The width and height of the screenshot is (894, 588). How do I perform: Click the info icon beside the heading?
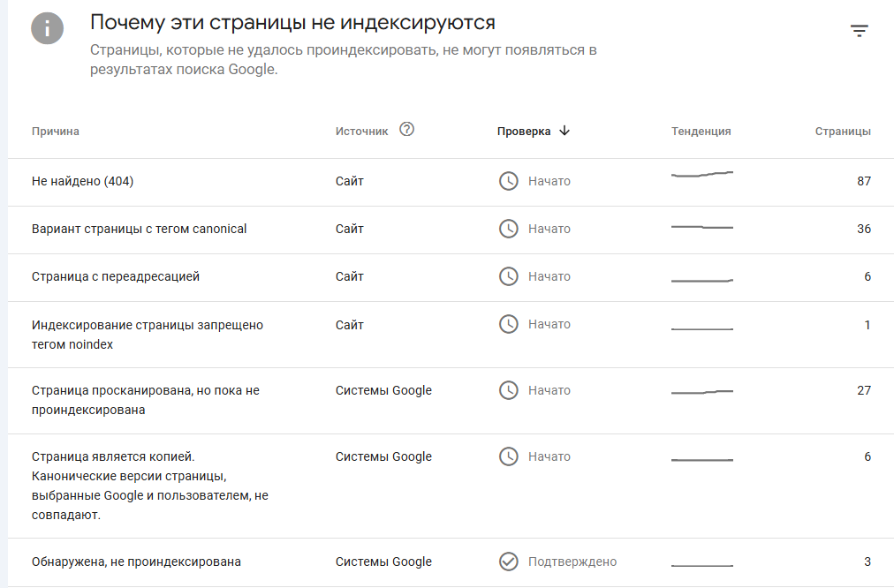[48, 28]
